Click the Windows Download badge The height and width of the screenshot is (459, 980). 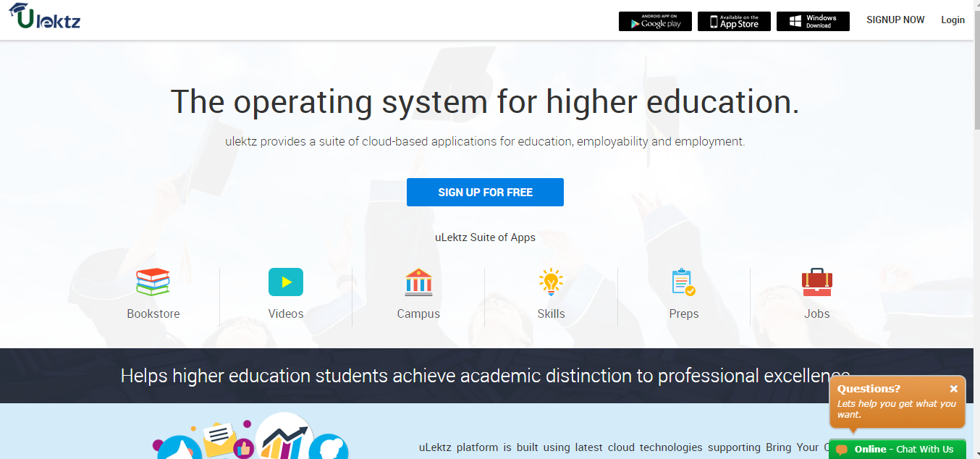(813, 21)
